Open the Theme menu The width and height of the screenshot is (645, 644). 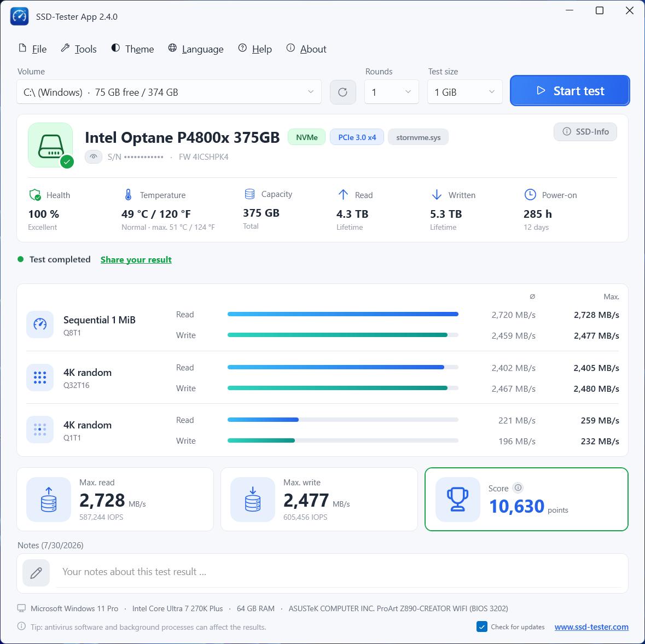tap(133, 49)
